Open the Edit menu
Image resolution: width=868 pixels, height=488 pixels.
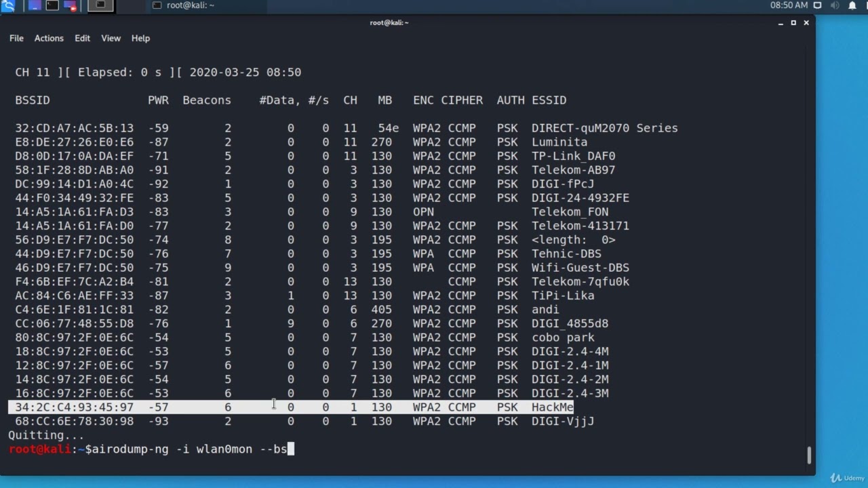(82, 38)
